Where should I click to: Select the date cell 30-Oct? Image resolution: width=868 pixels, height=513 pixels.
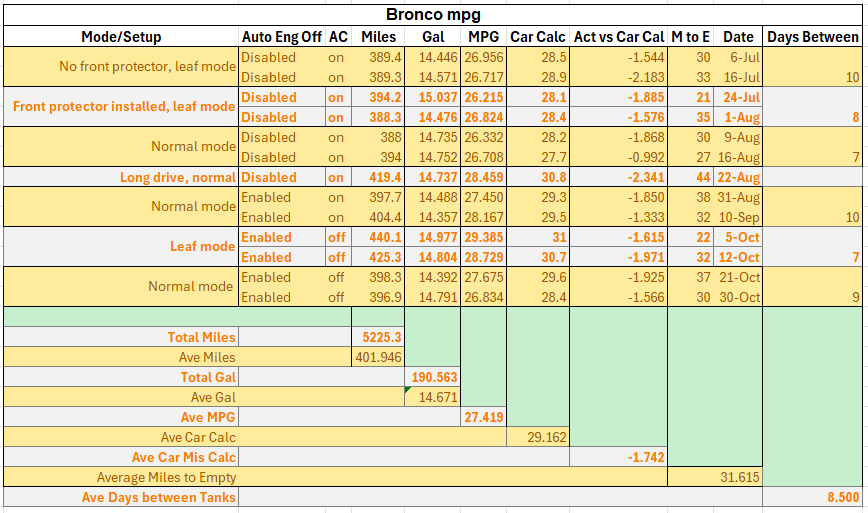point(738,297)
